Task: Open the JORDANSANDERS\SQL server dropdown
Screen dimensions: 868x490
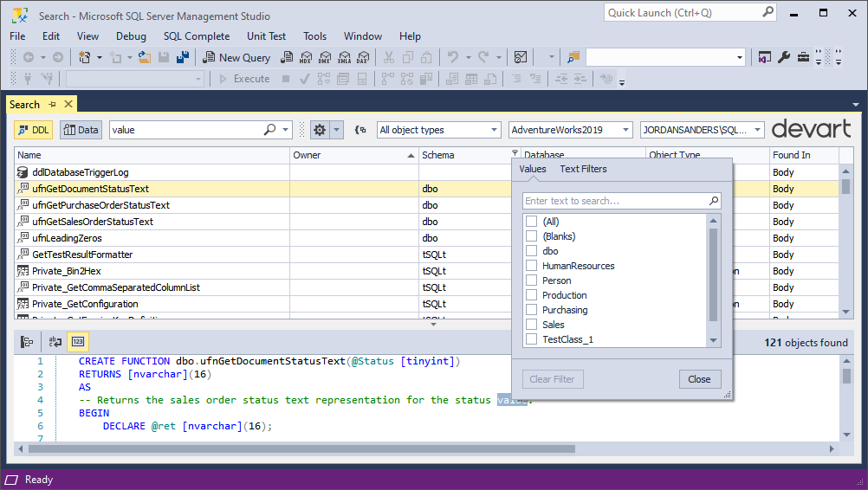Action: (702, 130)
